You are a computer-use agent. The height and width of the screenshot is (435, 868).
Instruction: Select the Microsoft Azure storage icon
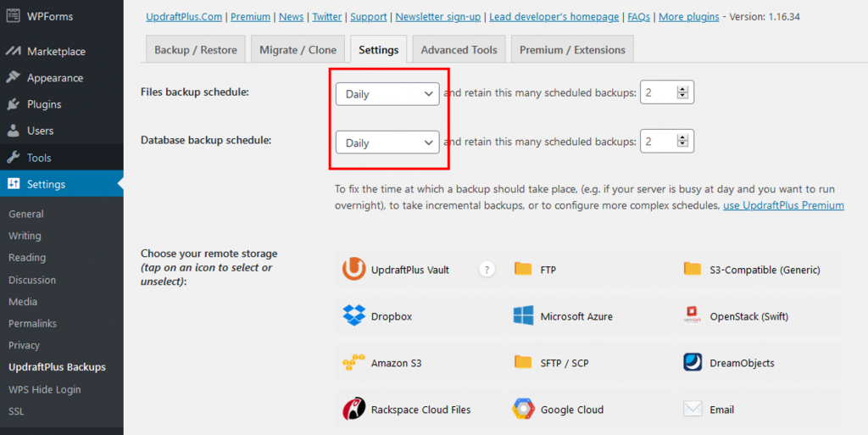pos(523,316)
